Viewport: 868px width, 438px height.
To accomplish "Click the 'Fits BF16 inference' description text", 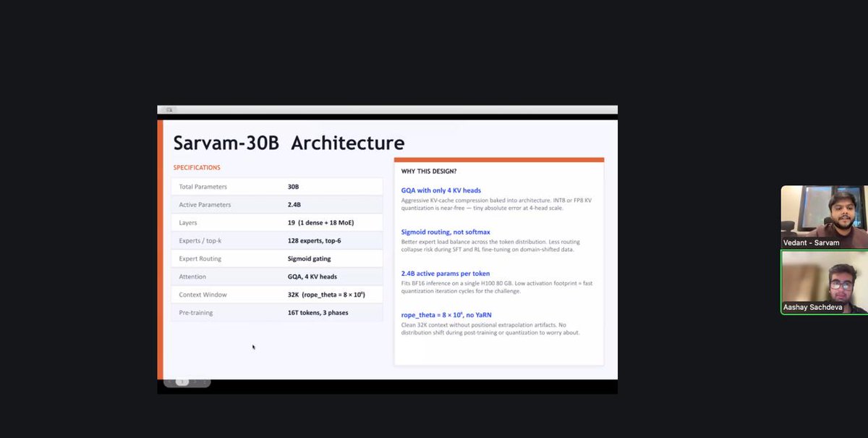I will (497, 287).
